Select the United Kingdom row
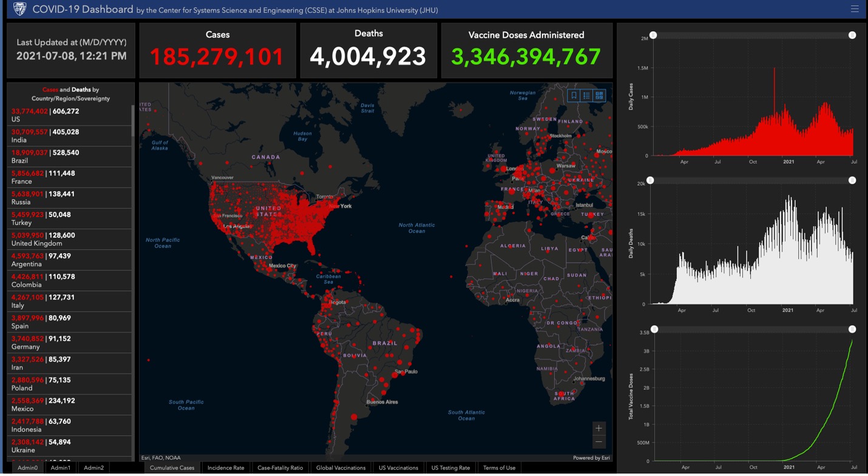Image resolution: width=868 pixels, height=476 pixels. click(x=69, y=239)
